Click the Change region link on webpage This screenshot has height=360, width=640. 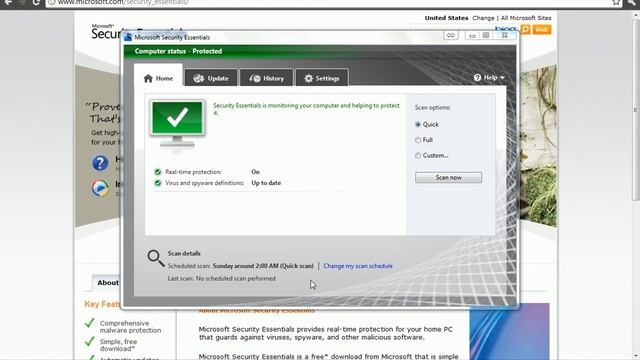coord(483,18)
